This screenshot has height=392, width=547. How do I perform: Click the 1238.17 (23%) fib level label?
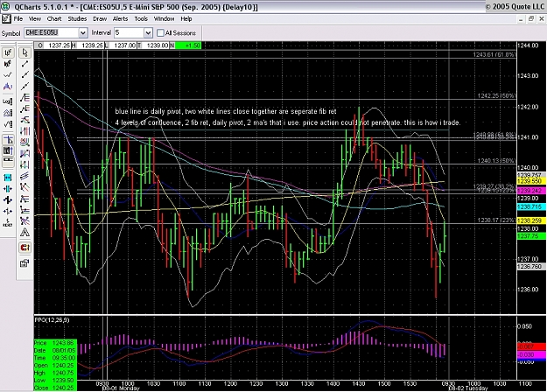coord(497,220)
